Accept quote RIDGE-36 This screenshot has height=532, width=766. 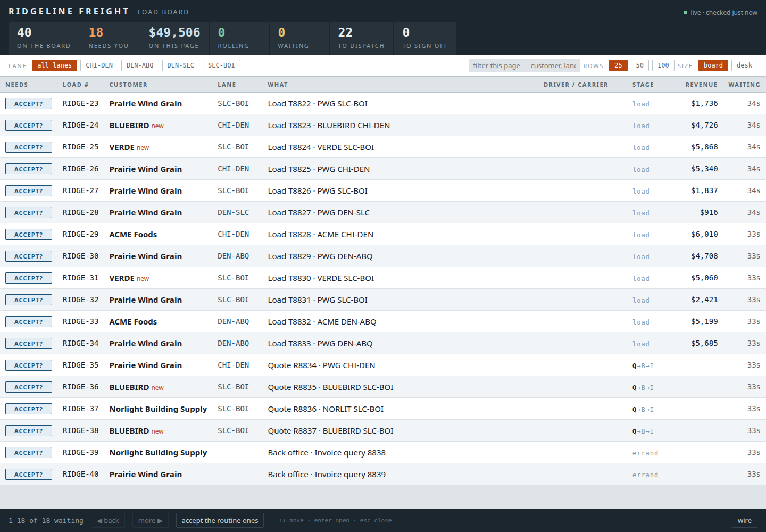click(29, 387)
